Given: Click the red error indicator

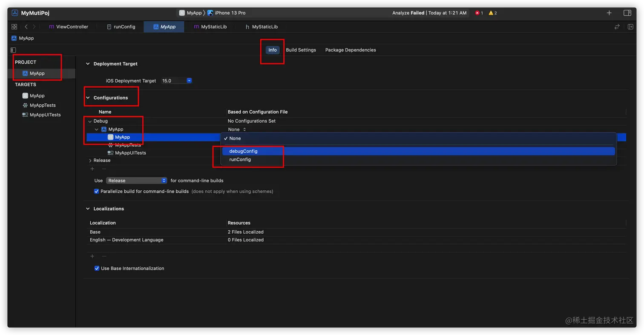Looking at the screenshot, I should click(479, 13).
